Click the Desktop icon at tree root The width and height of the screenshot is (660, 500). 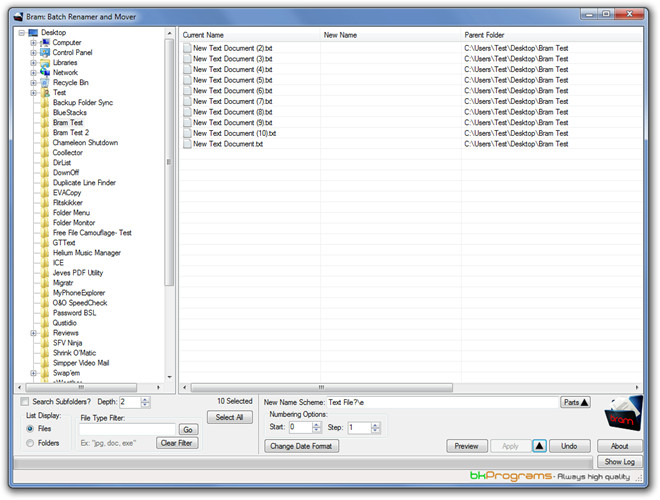coord(33,32)
